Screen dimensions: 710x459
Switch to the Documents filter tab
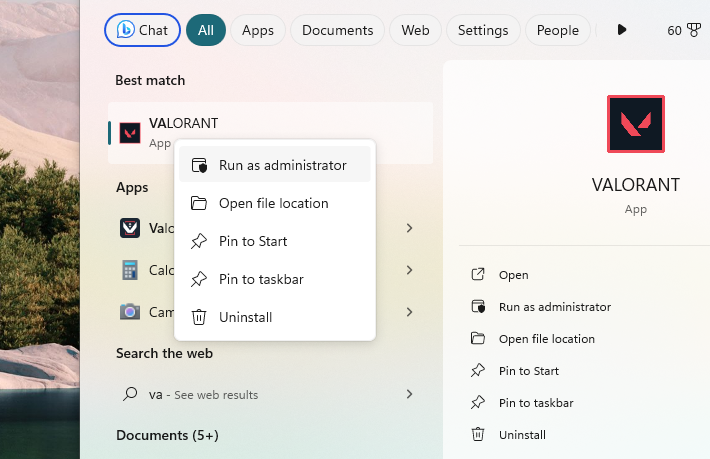coord(337,30)
